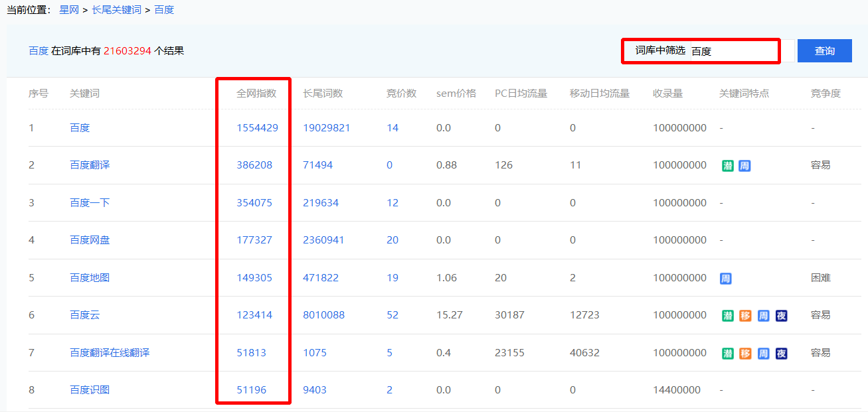Click the 长尾词数 column header
This screenshot has width=868, height=412.
pos(323,94)
